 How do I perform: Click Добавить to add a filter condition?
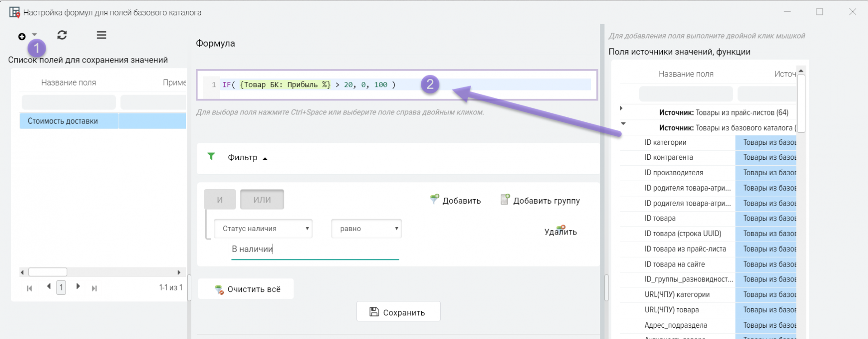click(x=455, y=201)
